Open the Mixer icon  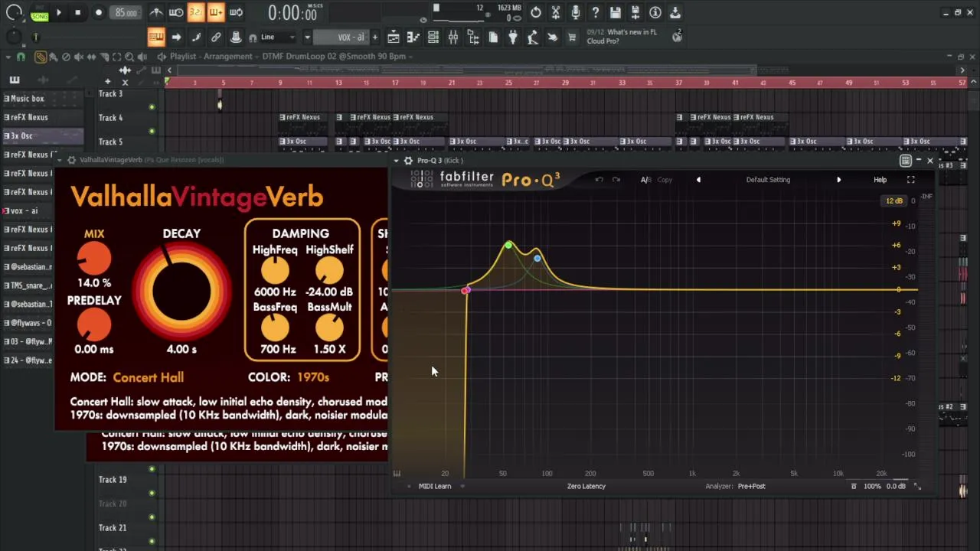point(452,37)
